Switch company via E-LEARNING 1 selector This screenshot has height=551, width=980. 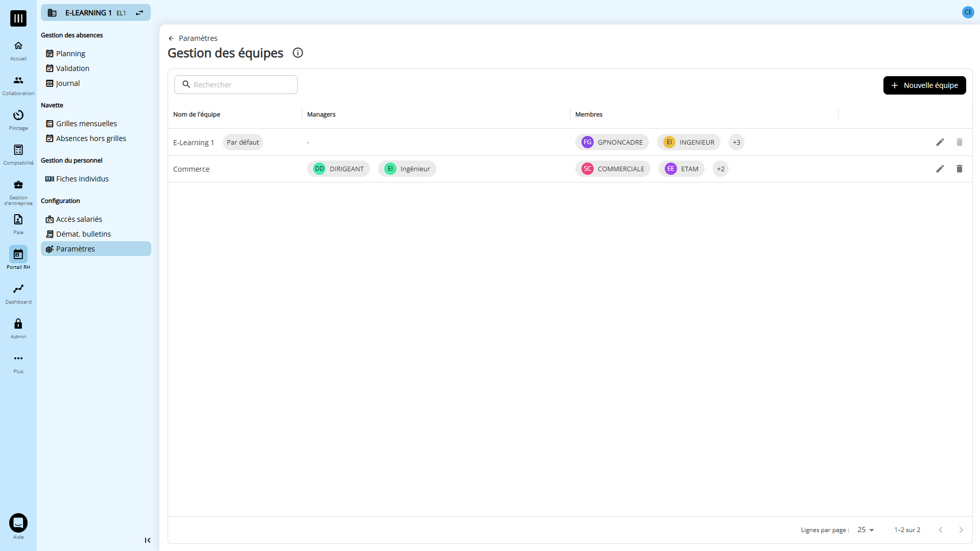click(96, 13)
